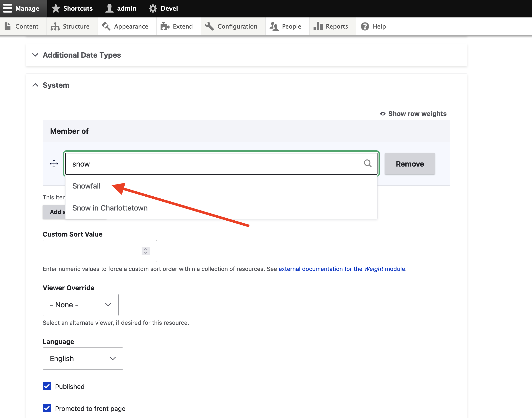Click the Remove button
Image resolution: width=532 pixels, height=418 pixels.
point(409,164)
